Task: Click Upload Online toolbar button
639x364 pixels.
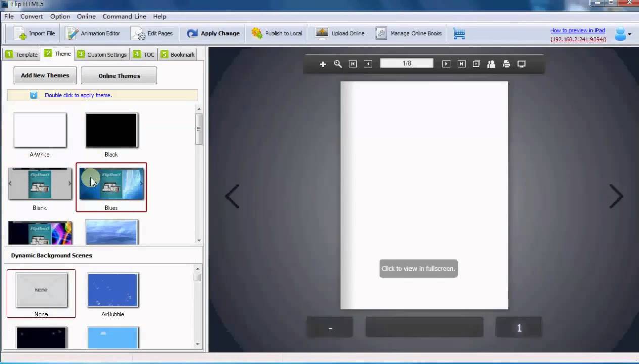Action: tap(340, 33)
